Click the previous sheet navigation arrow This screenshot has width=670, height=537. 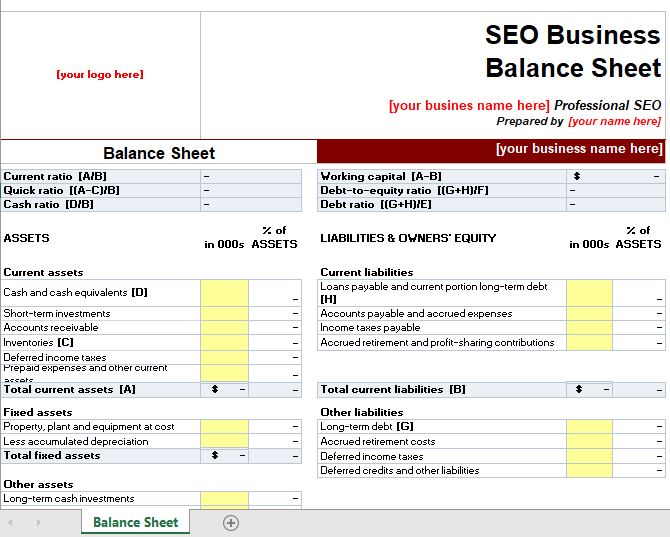[x=11, y=522]
